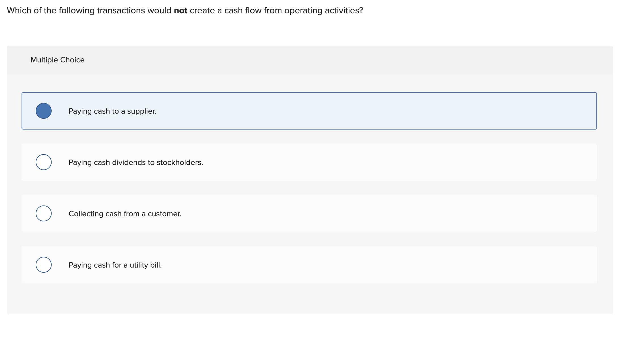
Task: Select the 'Collecting cash from a customer' radio button
Action: tap(44, 213)
